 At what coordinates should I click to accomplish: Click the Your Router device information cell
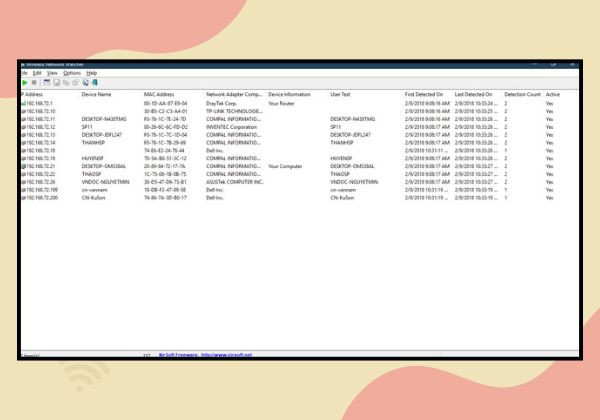[281, 104]
